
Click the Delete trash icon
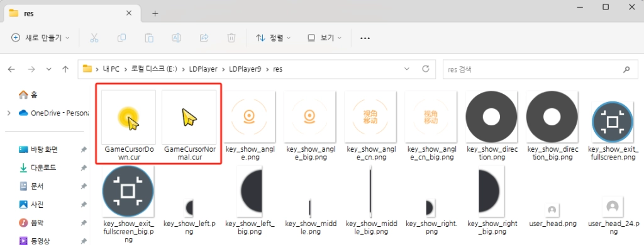pos(231,38)
